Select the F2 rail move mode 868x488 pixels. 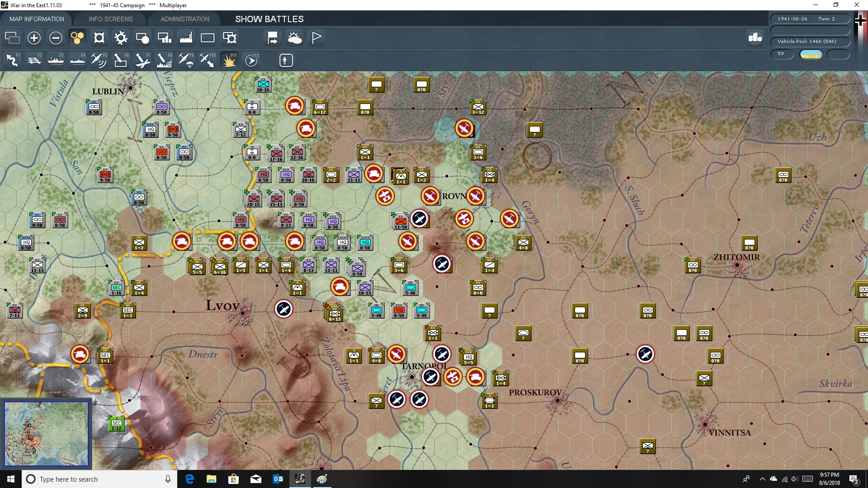34,60
